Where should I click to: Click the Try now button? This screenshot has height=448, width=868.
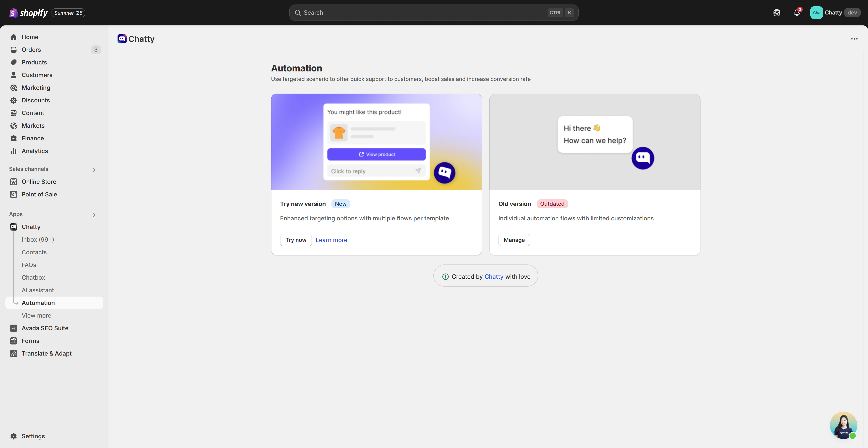point(295,240)
